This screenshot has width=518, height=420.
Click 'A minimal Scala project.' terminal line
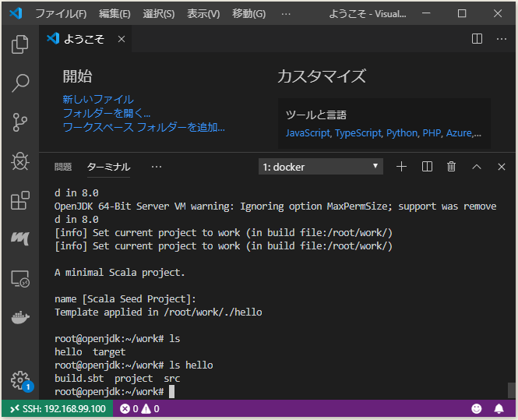click(120, 273)
